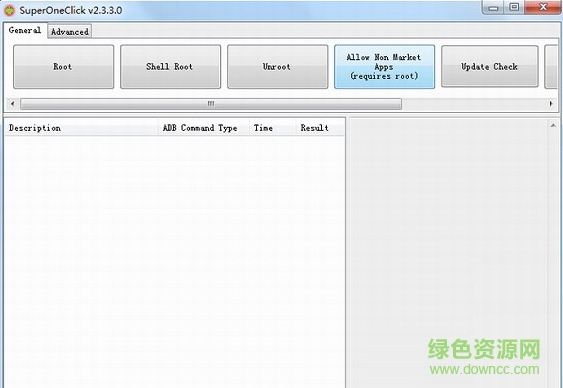The height and width of the screenshot is (388, 563).
Task: Minimize the SuperOneClick window
Action: [x=494, y=8]
